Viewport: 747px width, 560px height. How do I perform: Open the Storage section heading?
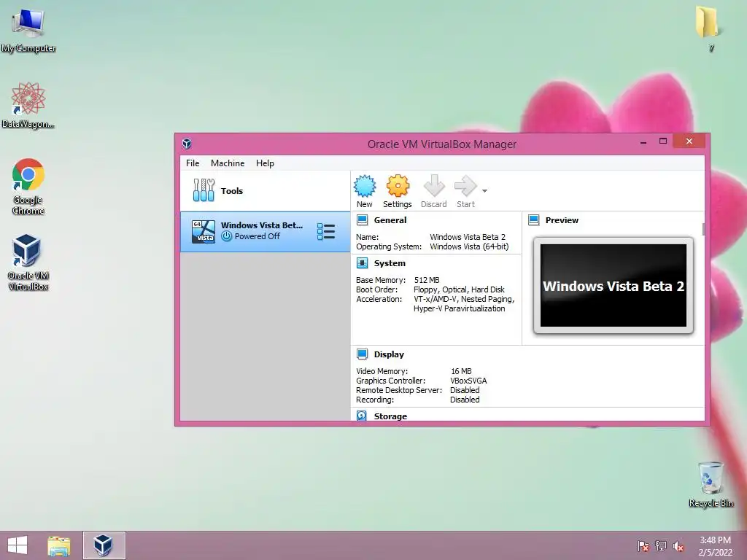pyautogui.click(x=390, y=416)
